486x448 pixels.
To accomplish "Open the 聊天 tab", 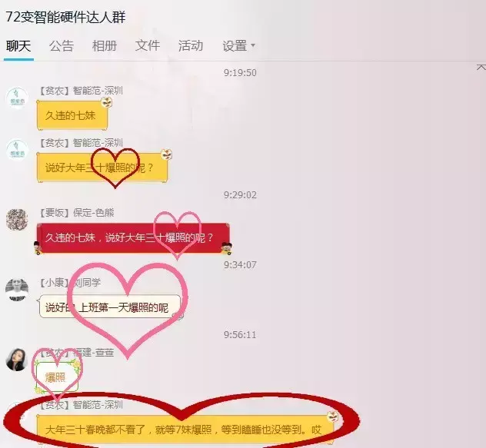I will point(18,46).
